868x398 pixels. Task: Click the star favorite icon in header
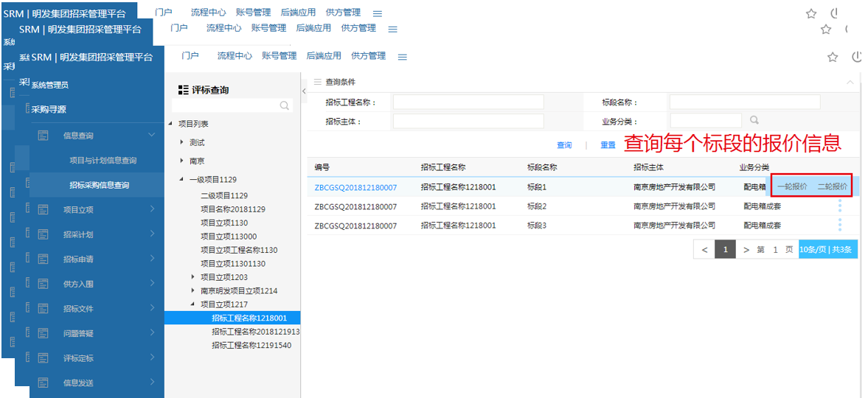click(833, 57)
